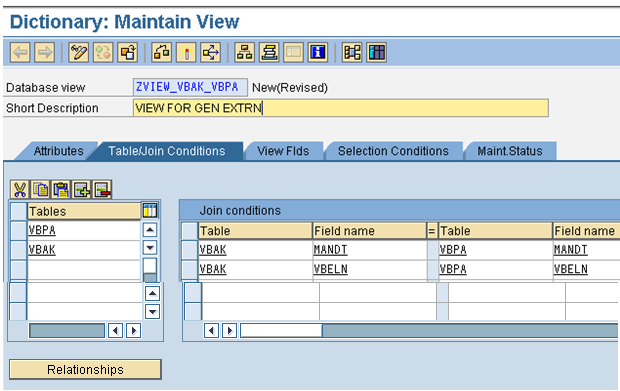This screenshot has height=391, width=620.
Task: Activate the view with the matchstick icon
Action: coord(186,52)
